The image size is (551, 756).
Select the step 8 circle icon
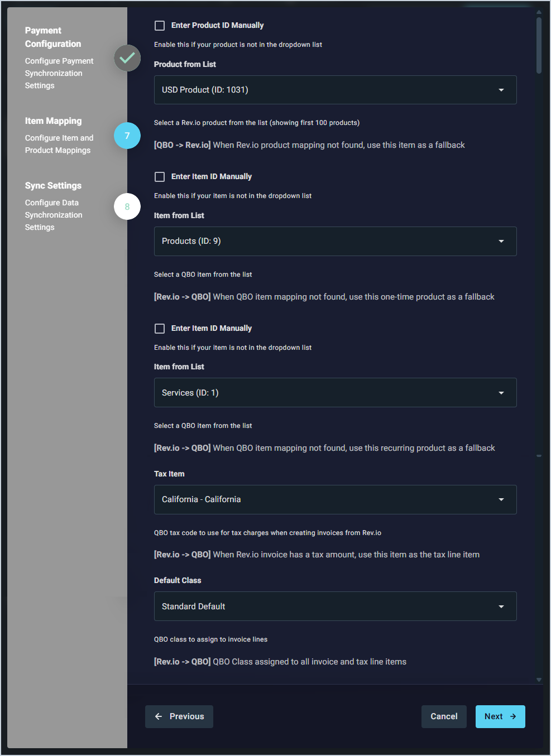click(127, 206)
